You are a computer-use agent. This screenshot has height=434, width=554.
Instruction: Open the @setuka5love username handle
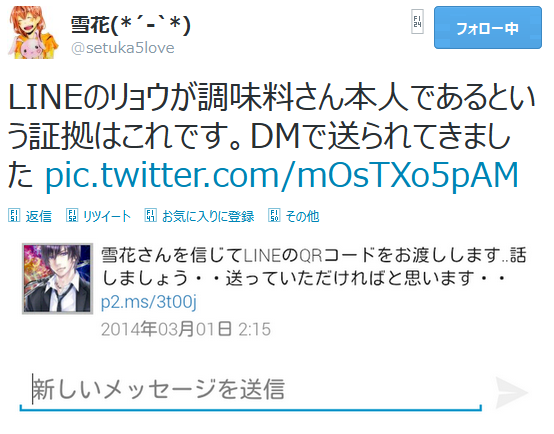click(123, 48)
